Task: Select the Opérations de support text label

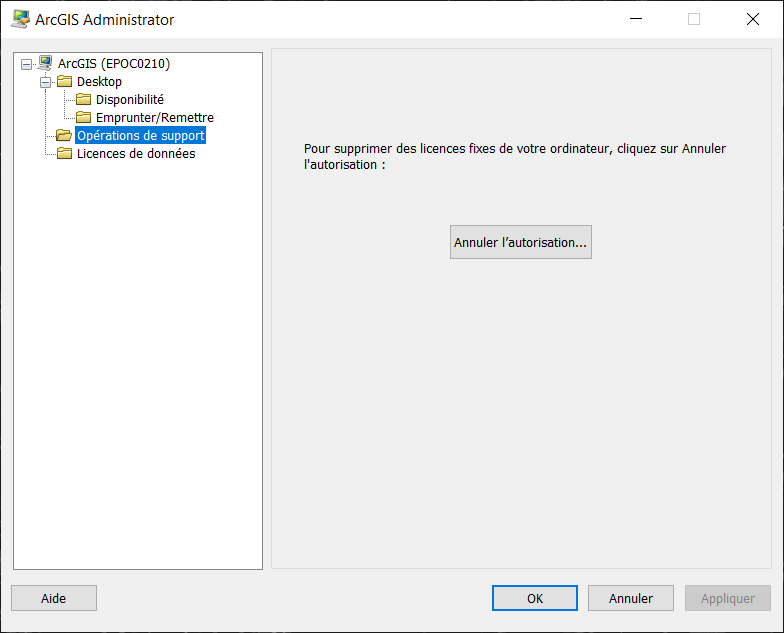Action: point(140,136)
